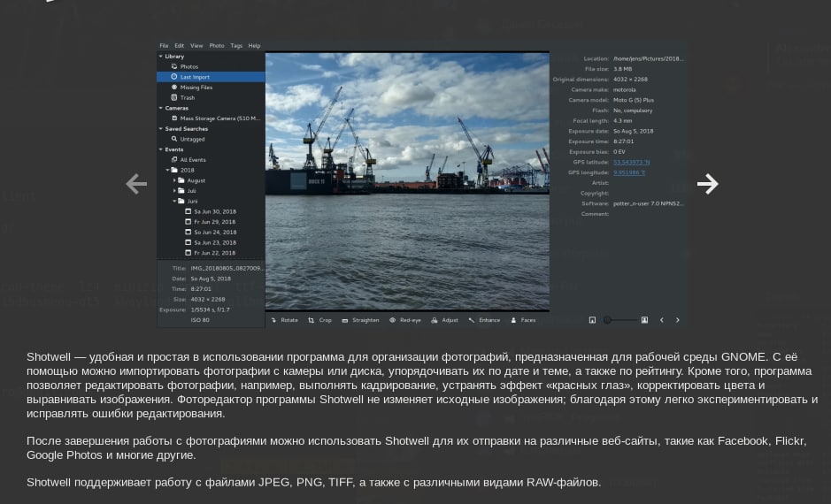Open the Edit menu
Viewport: 831px width, 504px height.
point(179,45)
